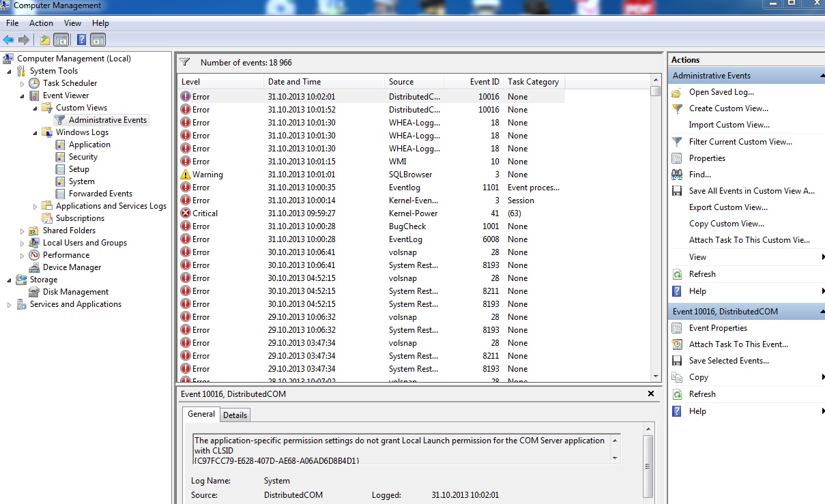
Task: Expand the Services and Applications node
Action: pos(10,304)
